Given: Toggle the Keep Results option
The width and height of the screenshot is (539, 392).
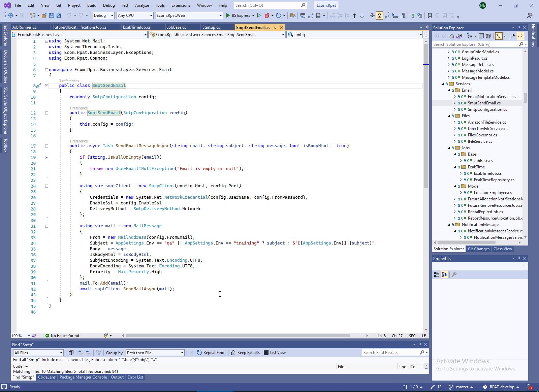Looking at the screenshot, I should pyautogui.click(x=246, y=353).
